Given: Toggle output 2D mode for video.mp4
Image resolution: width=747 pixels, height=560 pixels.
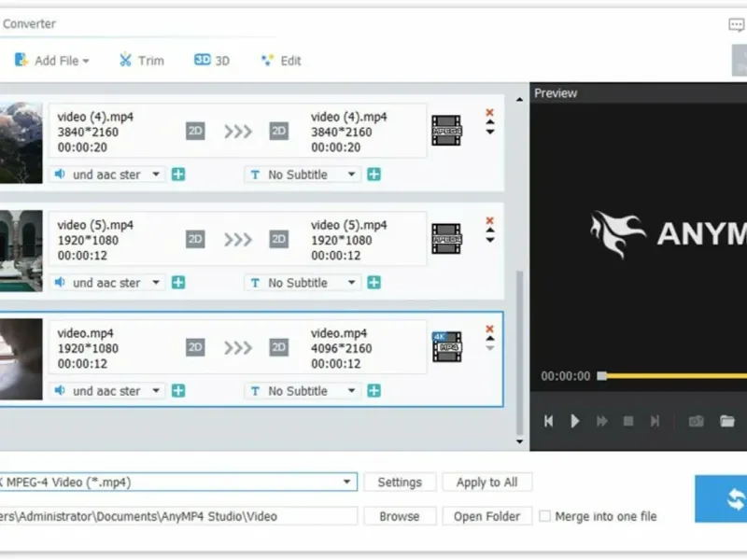Looking at the screenshot, I should click(x=278, y=347).
